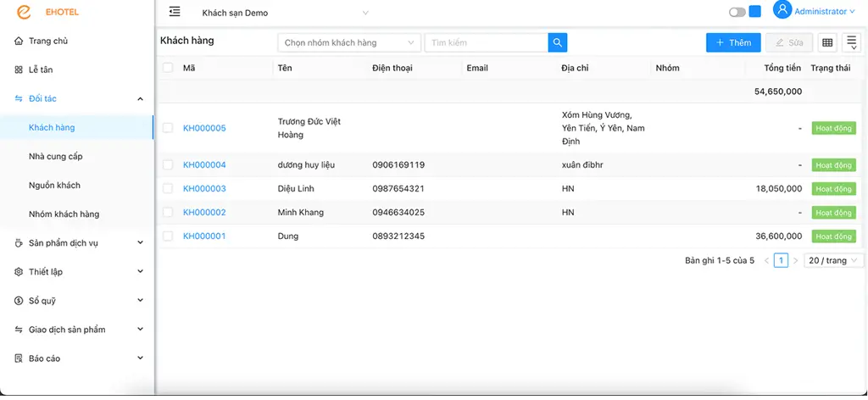868x400 pixels.
Task: Open the Khách sạn Demo hotel dropdown
Action: point(285,13)
